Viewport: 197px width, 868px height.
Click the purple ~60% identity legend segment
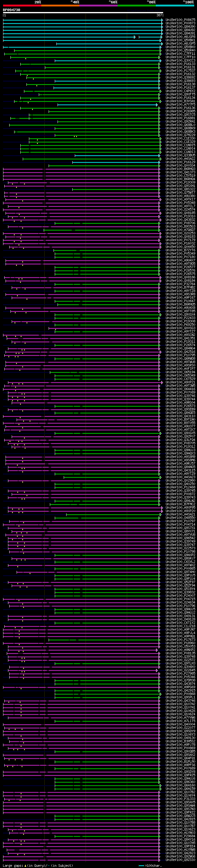98,6
